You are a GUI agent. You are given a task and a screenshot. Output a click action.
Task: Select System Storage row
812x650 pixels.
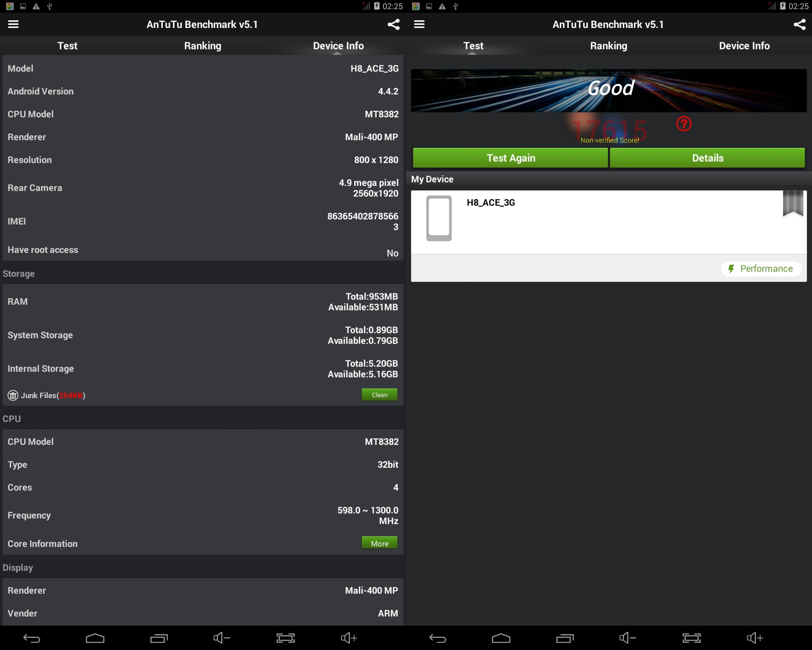click(203, 335)
